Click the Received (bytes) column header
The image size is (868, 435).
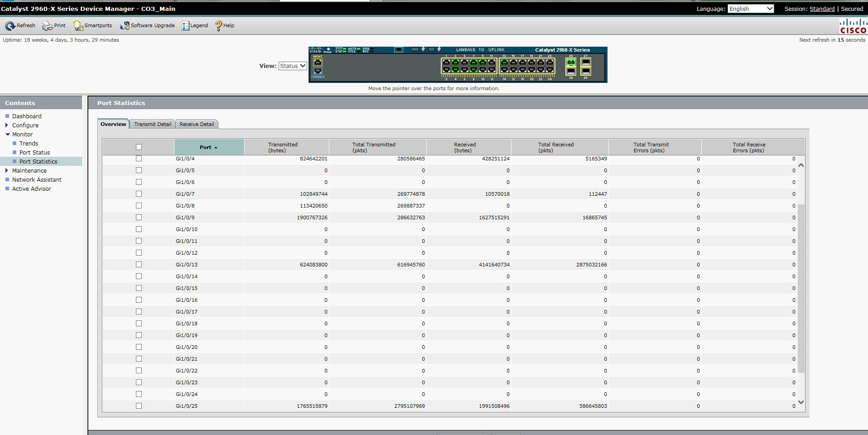click(468, 147)
